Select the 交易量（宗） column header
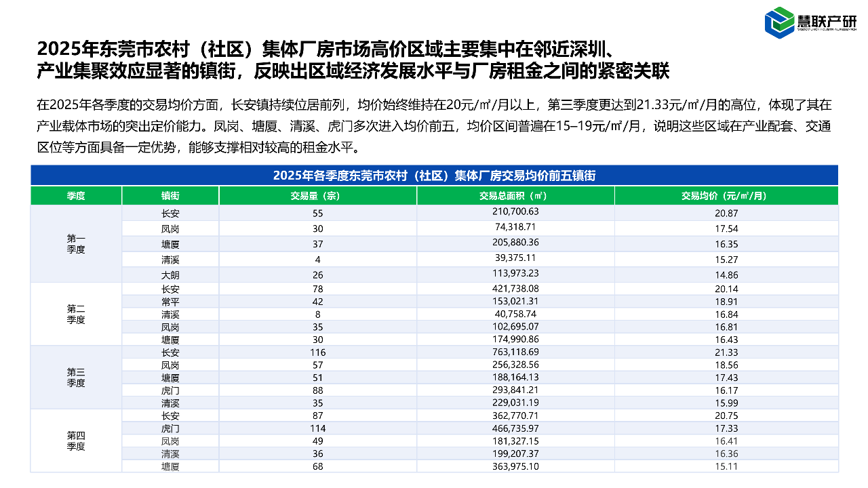 [317, 196]
